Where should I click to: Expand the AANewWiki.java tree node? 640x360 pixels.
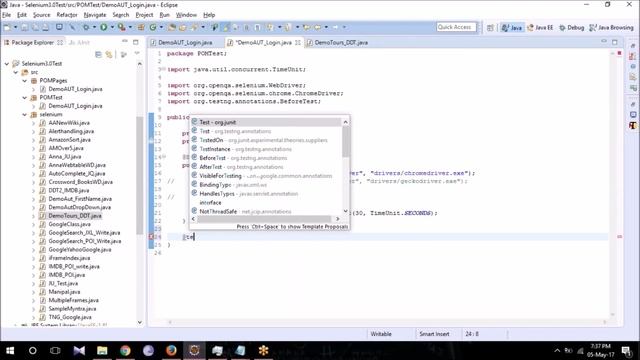coord(33,123)
